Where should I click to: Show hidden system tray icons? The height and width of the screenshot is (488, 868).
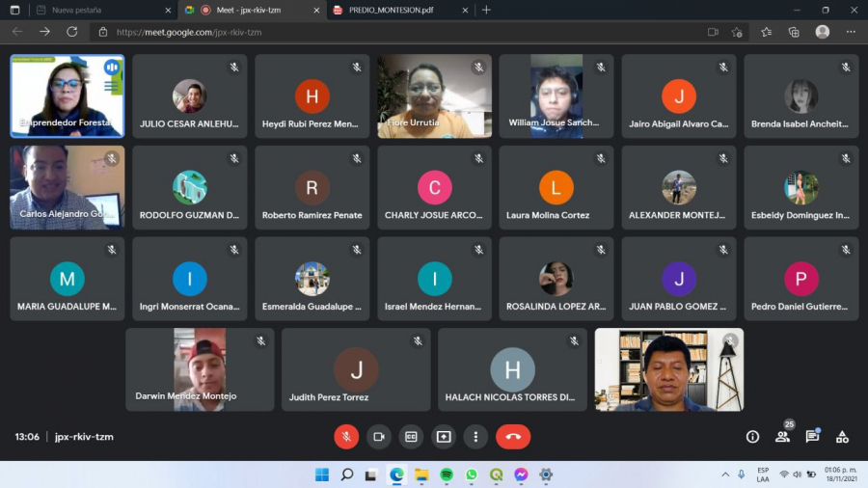pyautogui.click(x=725, y=474)
